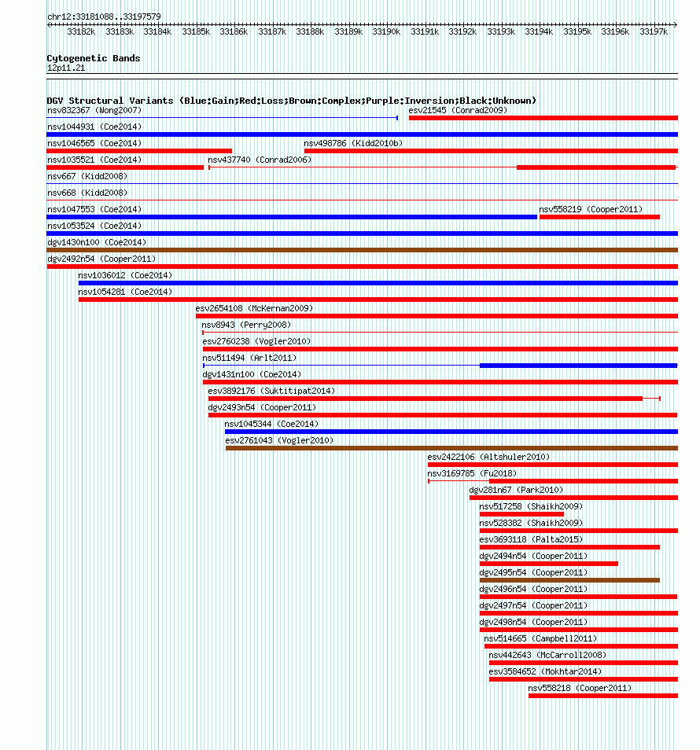Select dgv2497n54 (Cooper2011) variant
The width and height of the screenshot is (700, 750).
pyautogui.click(x=533, y=605)
